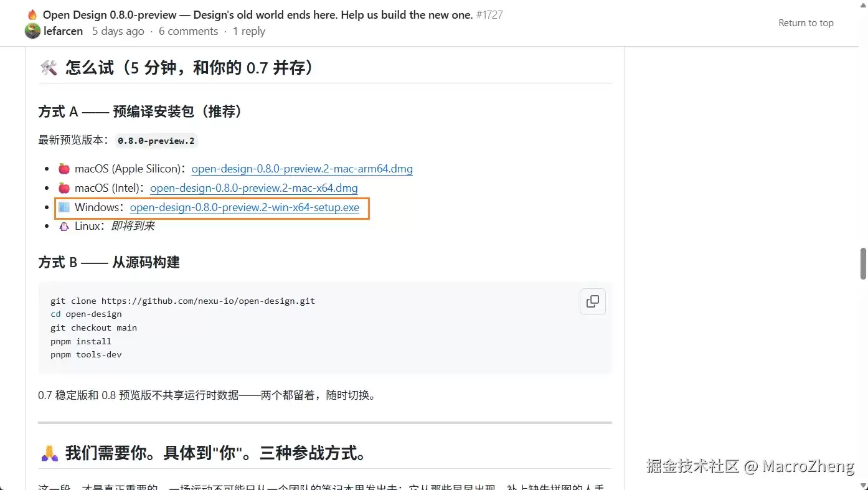Image resolution: width=868 pixels, height=490 pixels.
Task: Return to top of the page
Action: tap(806, 23)
